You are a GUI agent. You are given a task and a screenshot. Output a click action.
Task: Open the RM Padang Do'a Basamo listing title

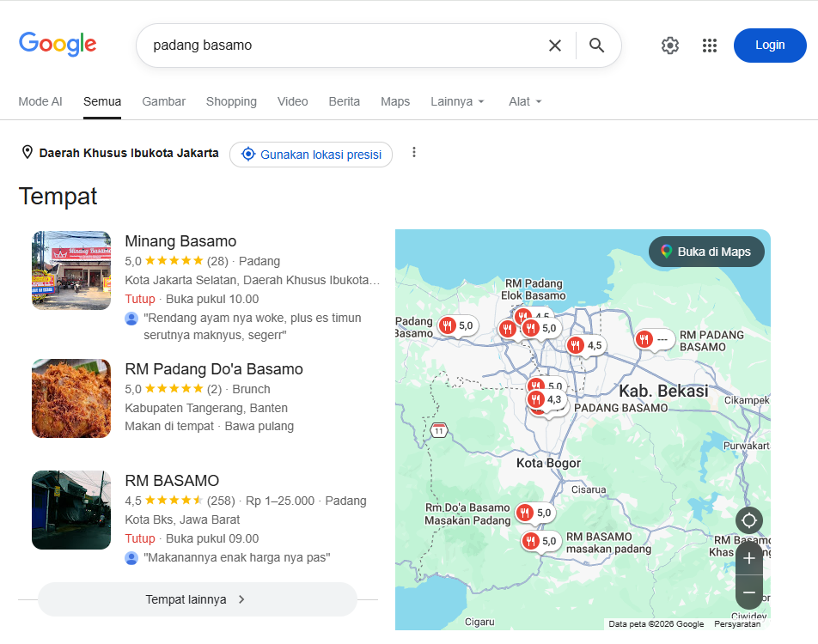click(214, 369)
